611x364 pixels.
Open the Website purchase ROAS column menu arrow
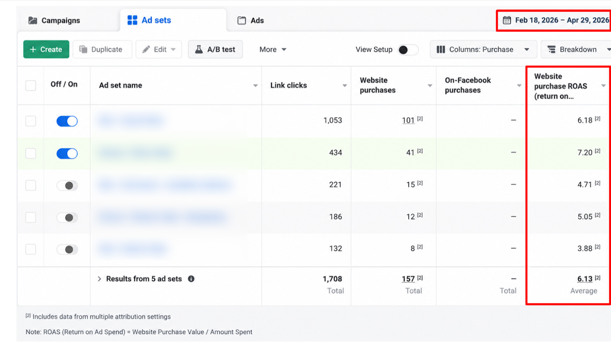pos(603,86)
